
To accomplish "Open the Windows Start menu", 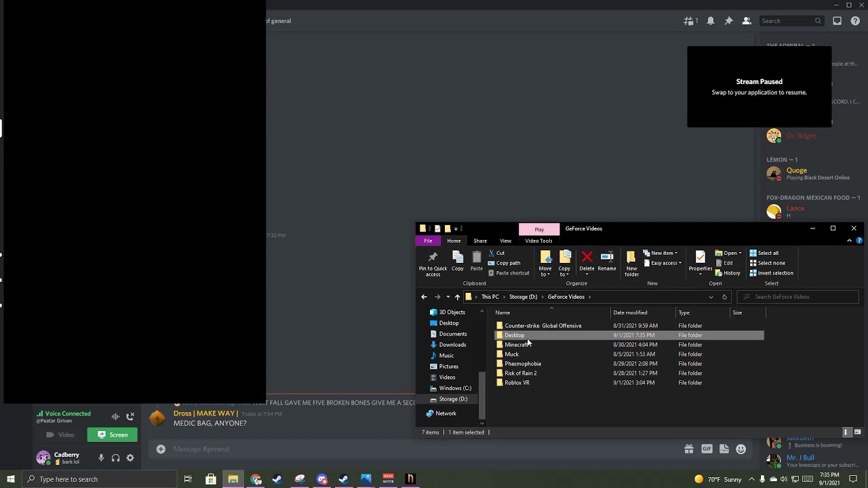I will 10,479.
